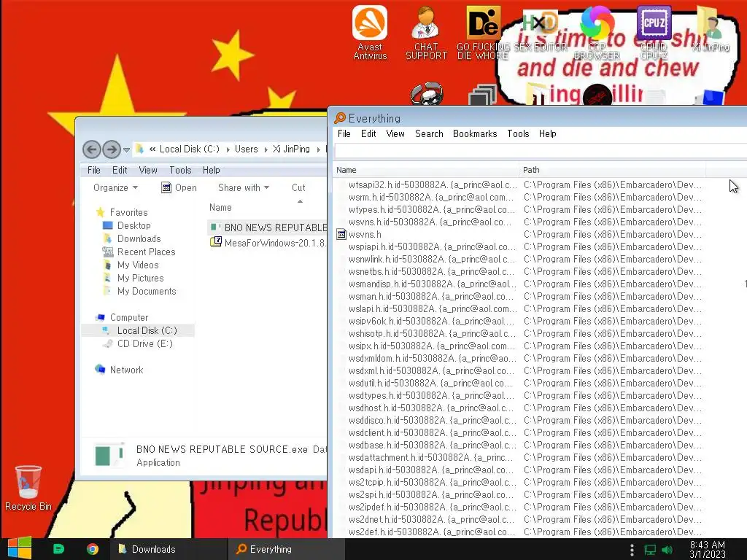This screenshot has width=747, height=560.
Task: Expand the Users breadcrumb arrow
Action: [266, 149]
